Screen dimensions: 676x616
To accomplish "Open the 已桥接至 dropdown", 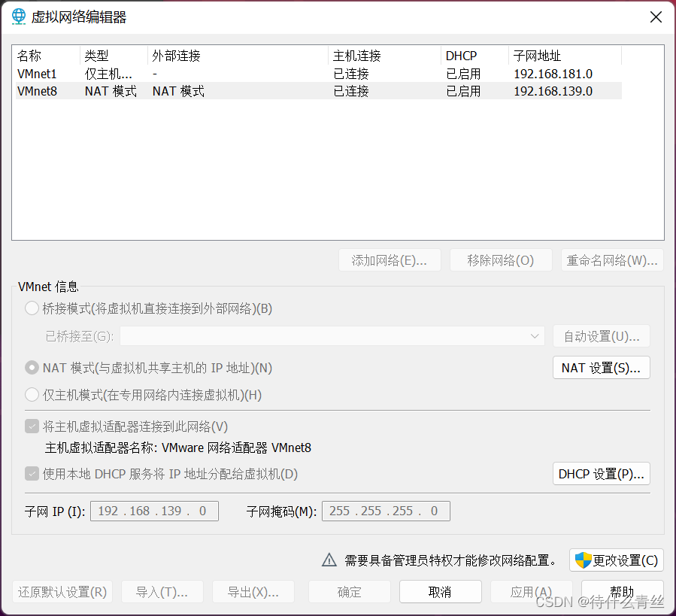I will (x=332, y=336).
